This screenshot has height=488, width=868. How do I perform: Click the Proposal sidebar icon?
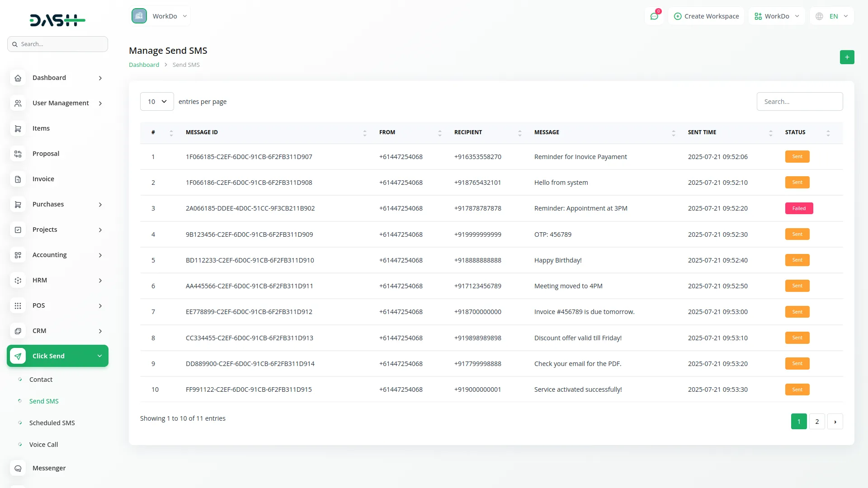pos(18,154)
